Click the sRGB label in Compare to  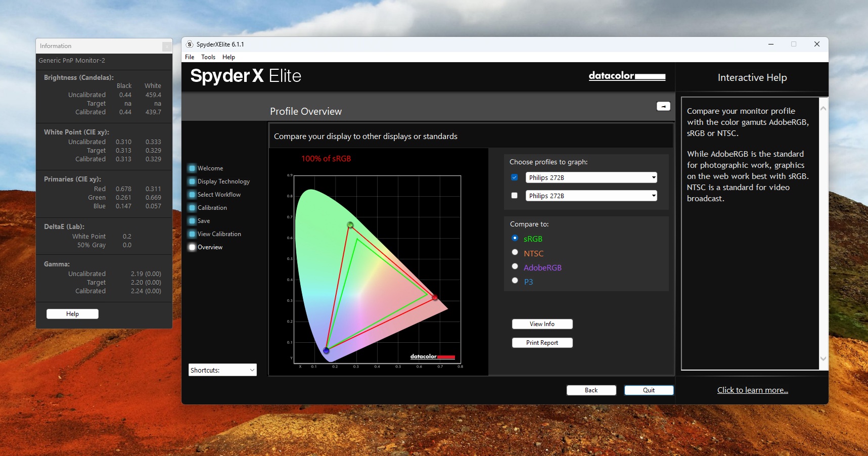(x=533, y=239)
